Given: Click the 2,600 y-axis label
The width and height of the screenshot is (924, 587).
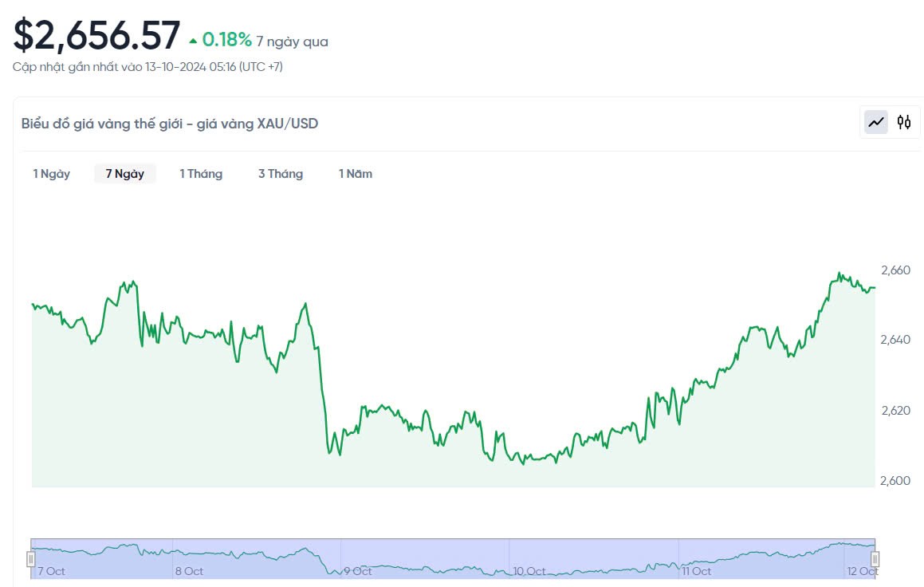Looking at the screenshot, I should point(895,480).
